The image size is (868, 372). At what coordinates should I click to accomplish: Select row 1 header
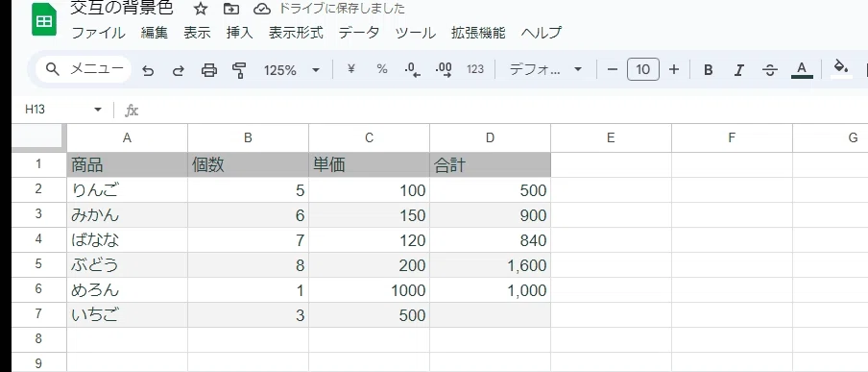pyautogui.click(x=38, y=164)
